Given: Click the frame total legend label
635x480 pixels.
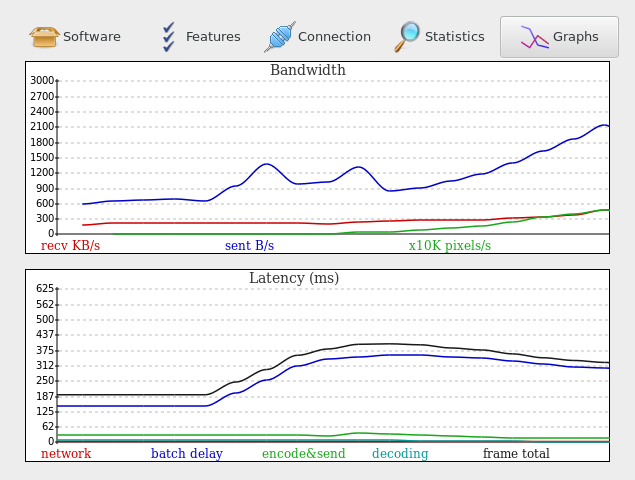Looking at the screenshot, I should 516,453.
